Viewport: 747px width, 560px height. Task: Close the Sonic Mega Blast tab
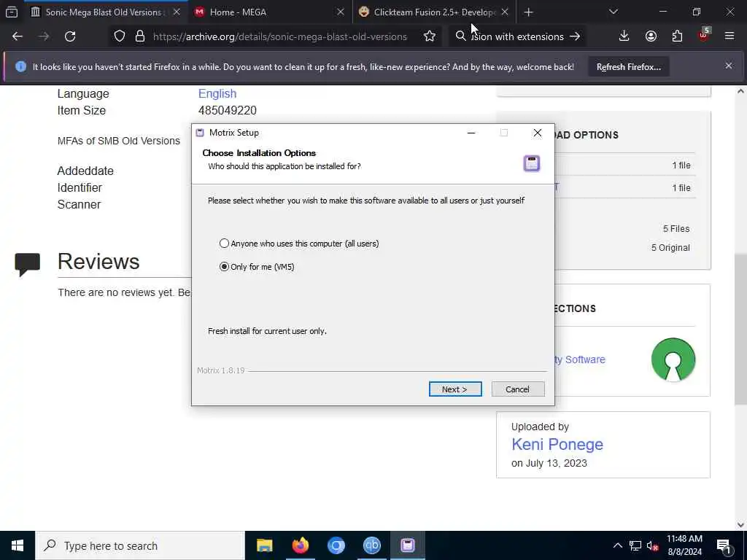tap(177, 12)
